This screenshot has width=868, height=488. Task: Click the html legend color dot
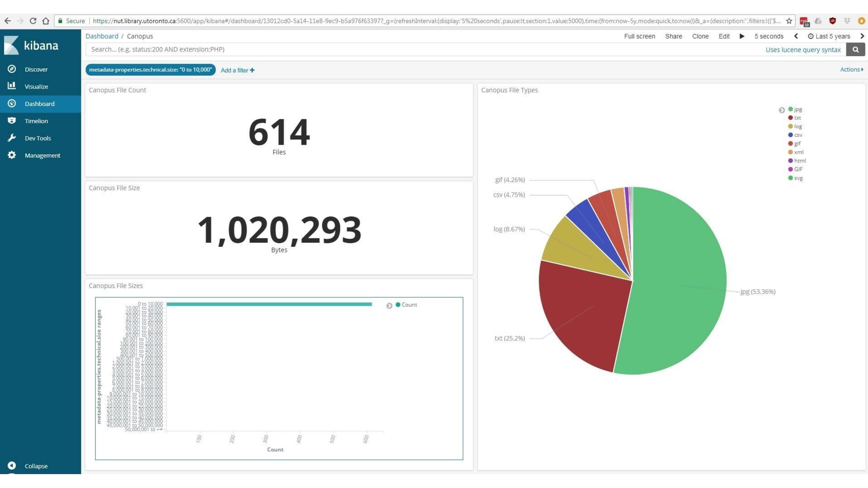tap(790, 160)
